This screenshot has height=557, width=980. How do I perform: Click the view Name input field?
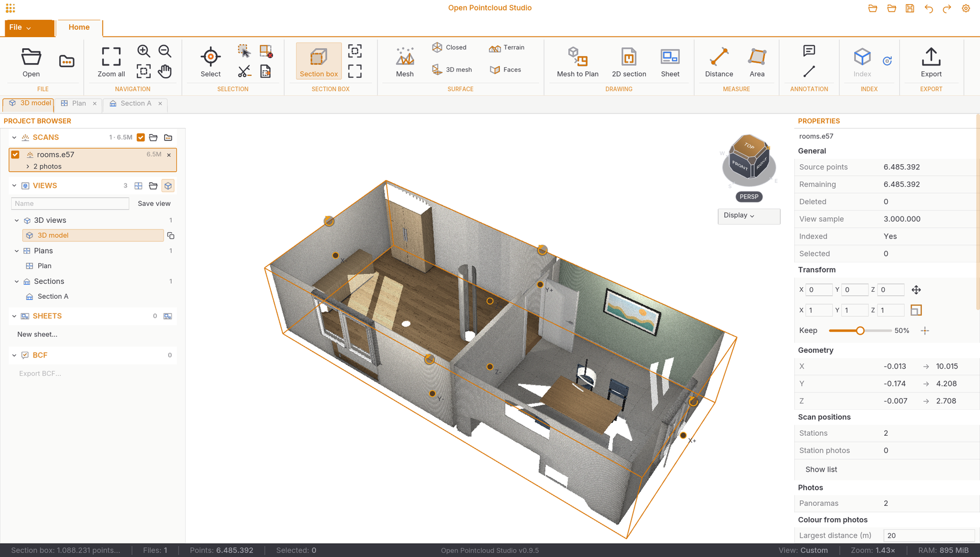coord(70,204)
